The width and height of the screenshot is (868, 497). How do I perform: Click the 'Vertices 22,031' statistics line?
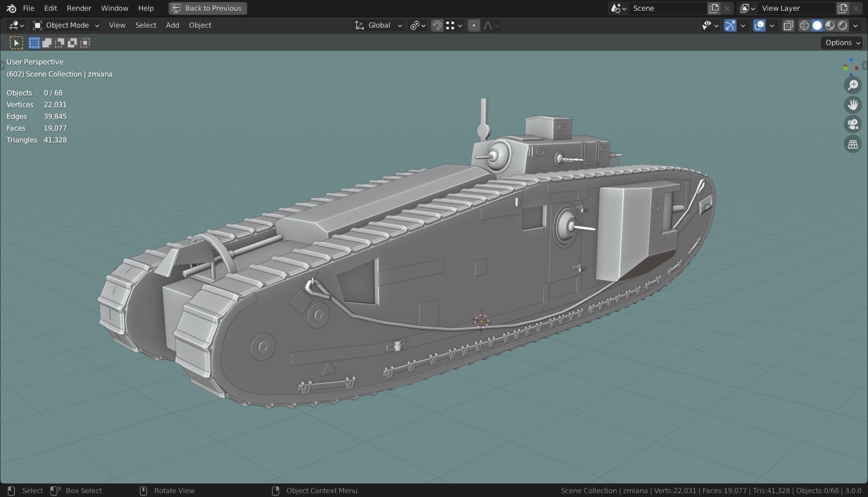click(37, 104)
